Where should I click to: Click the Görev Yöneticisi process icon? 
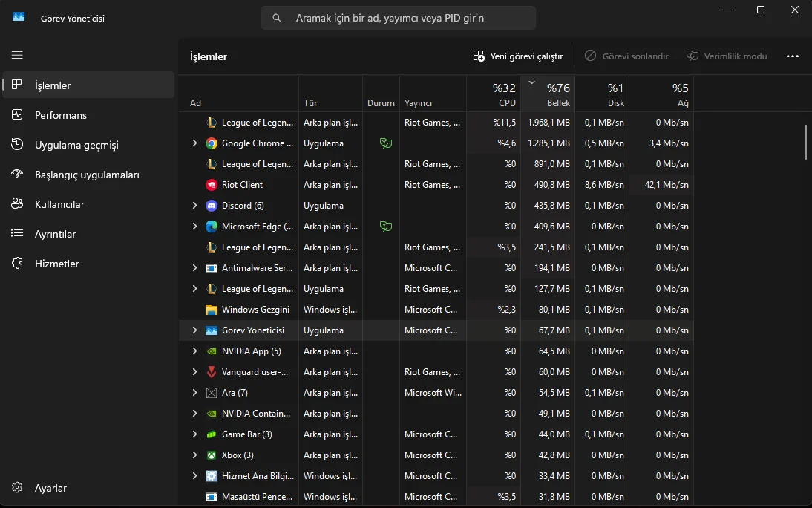coord(212,330)
